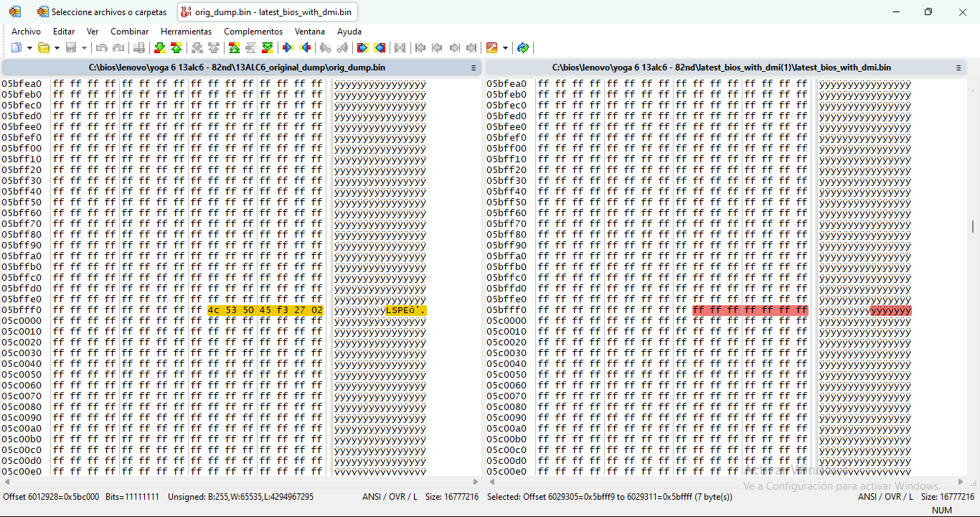Viewport: 980px width, 517px height.
Task: Go to the previous difference
Action: pos(176,48)
